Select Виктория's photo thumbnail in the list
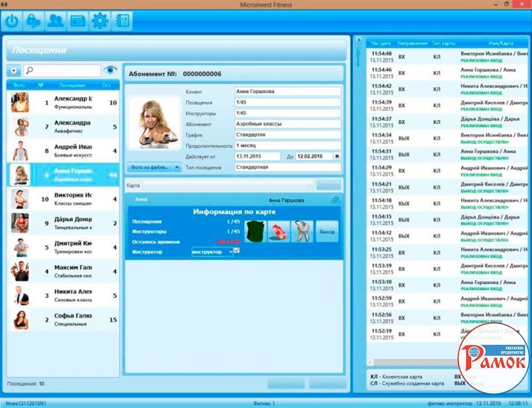 pyautogui.click(x=20, y=199)
